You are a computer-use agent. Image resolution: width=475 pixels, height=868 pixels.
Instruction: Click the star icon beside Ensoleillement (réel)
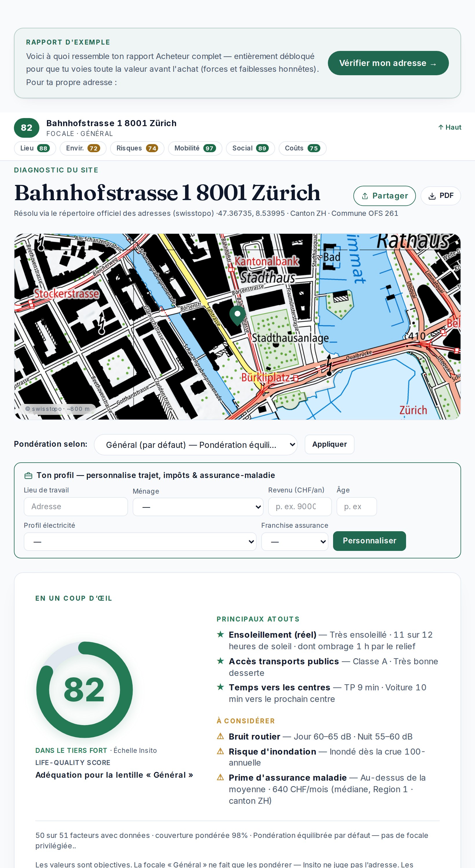click(x=220, y=635)
